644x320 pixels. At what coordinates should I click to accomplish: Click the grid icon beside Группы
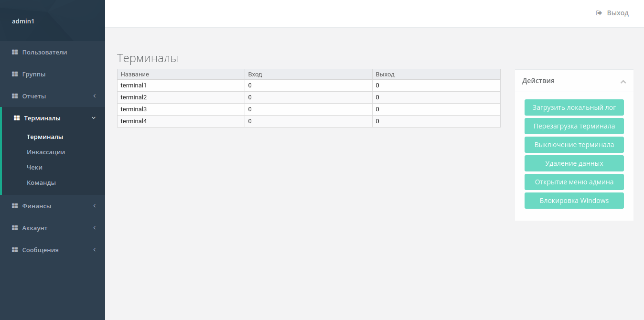pyautogui.click(x=15, y=74)
